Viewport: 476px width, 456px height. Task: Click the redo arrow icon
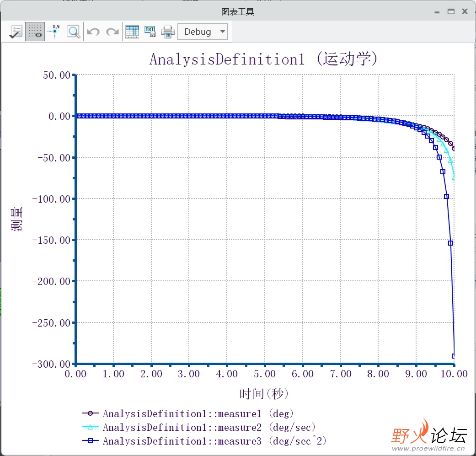click(112, 32)
